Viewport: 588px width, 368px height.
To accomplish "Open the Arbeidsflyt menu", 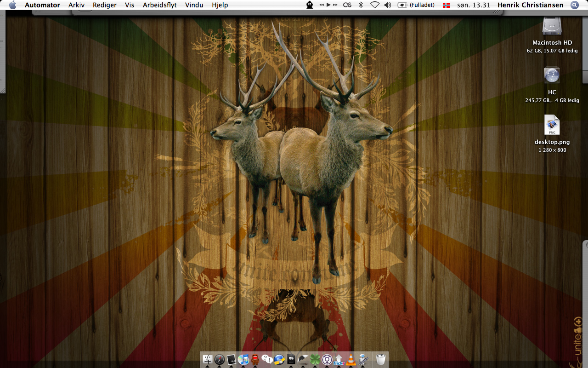I will coord(159,5).
